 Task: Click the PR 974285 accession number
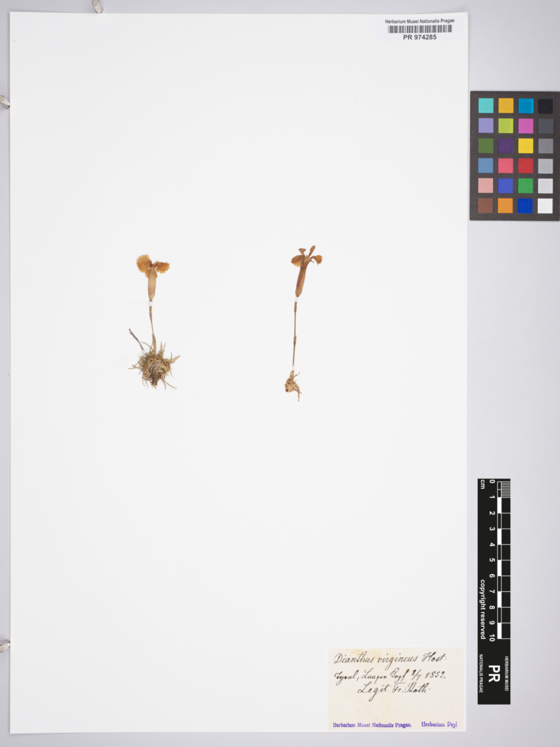pos(419,37)
